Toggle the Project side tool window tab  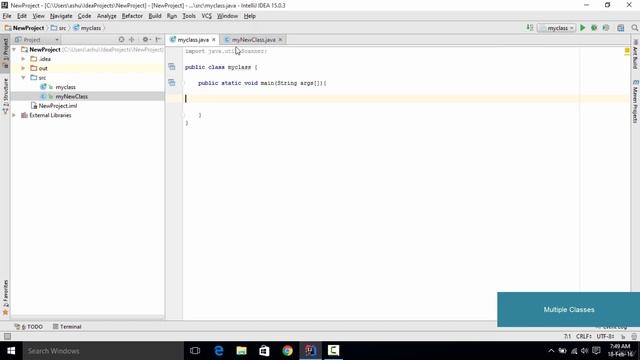coord(5,53)
